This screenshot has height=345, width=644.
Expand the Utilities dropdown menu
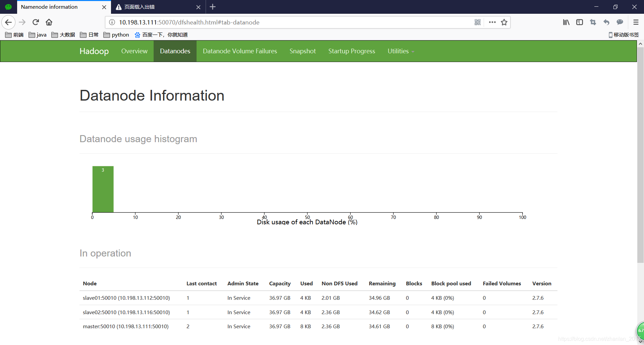[401, 51]
